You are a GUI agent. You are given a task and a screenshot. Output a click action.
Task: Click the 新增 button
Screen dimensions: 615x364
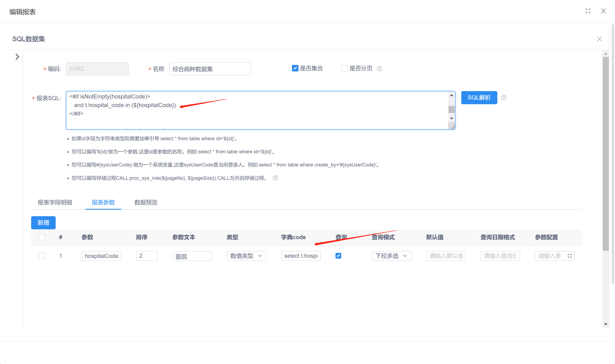click(x=43, y=223)
